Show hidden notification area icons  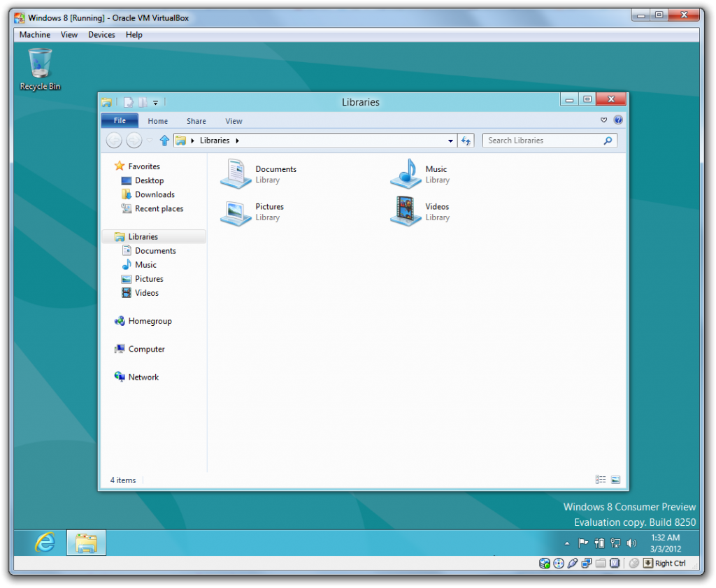567,543
